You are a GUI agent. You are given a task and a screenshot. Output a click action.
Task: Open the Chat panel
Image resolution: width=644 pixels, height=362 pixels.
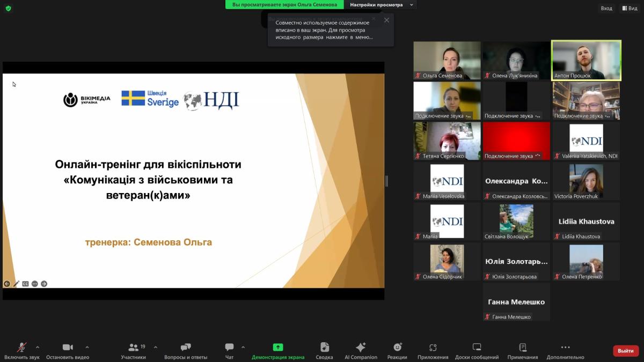tap(229, 348)
